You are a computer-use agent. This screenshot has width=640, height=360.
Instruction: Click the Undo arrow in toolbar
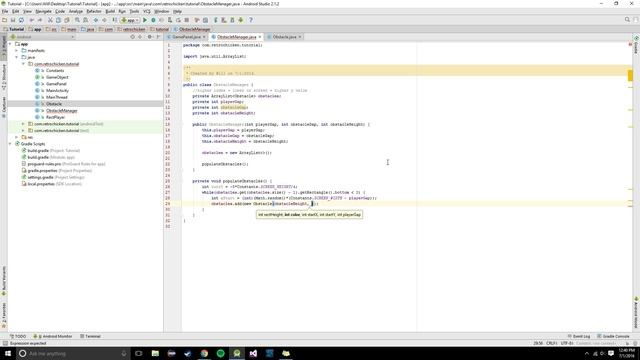[x=32, y=20]
